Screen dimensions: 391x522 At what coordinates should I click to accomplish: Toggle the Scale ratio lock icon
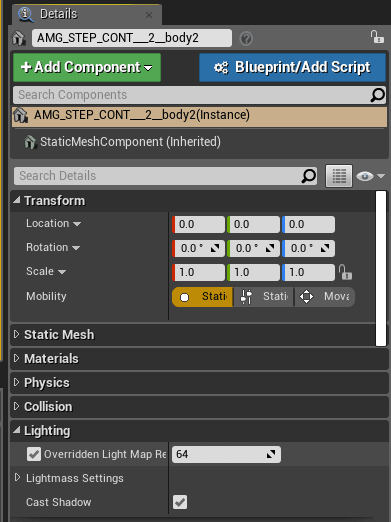coord(345,272)
